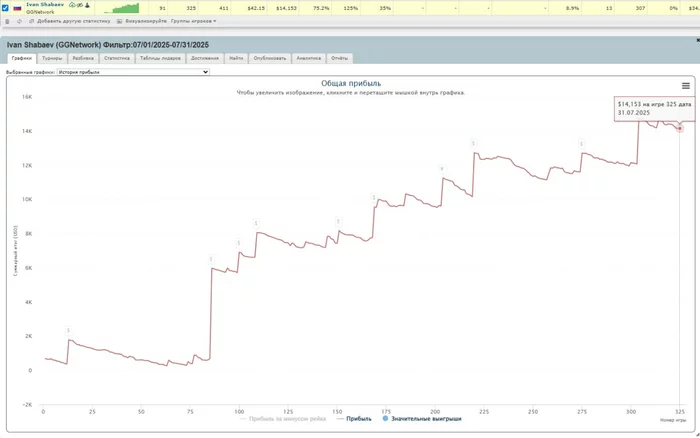Click the $ flag marker at the 6K jump
Image resolution: width=700 pixels, height=438 pixels.
[211, 259]
